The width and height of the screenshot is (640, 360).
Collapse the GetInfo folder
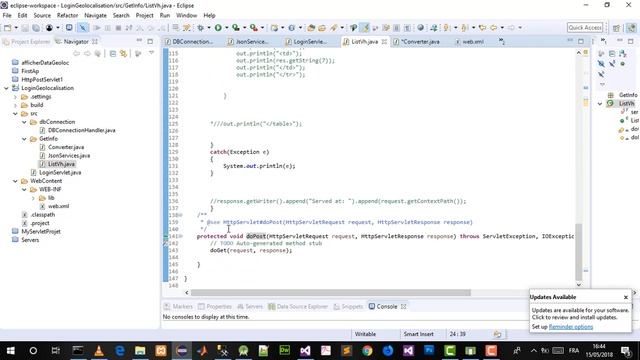pyautogui.click(x=24, y=139)
